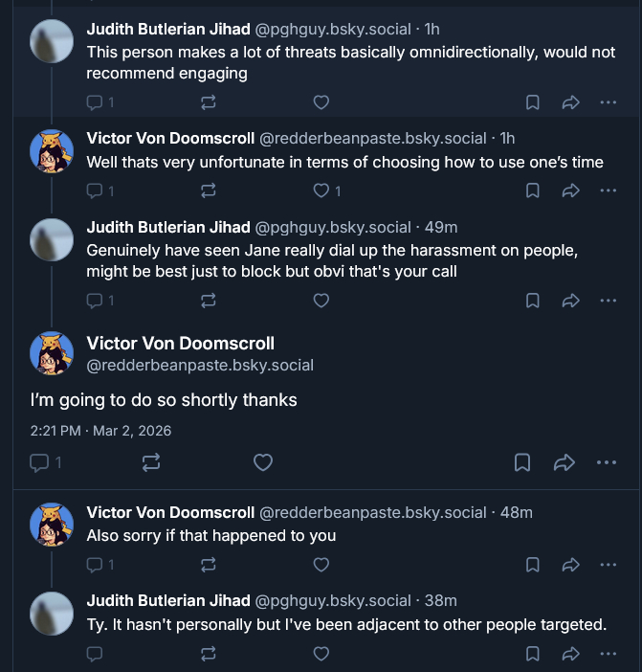Bookmark the main "going to do so shortly" post
This screenshot has height=672, width=642.
coord(522,463)
